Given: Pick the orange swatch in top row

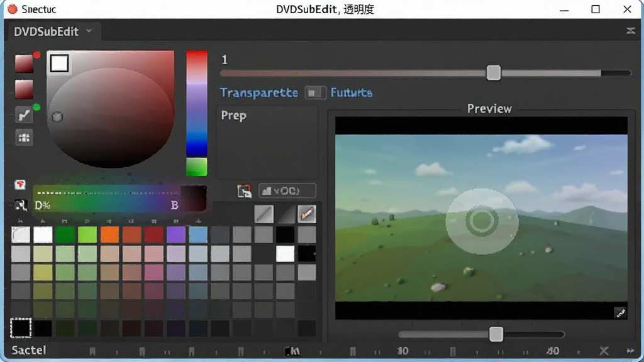Looking at the screenshot, I should click(x=109, y=235).
